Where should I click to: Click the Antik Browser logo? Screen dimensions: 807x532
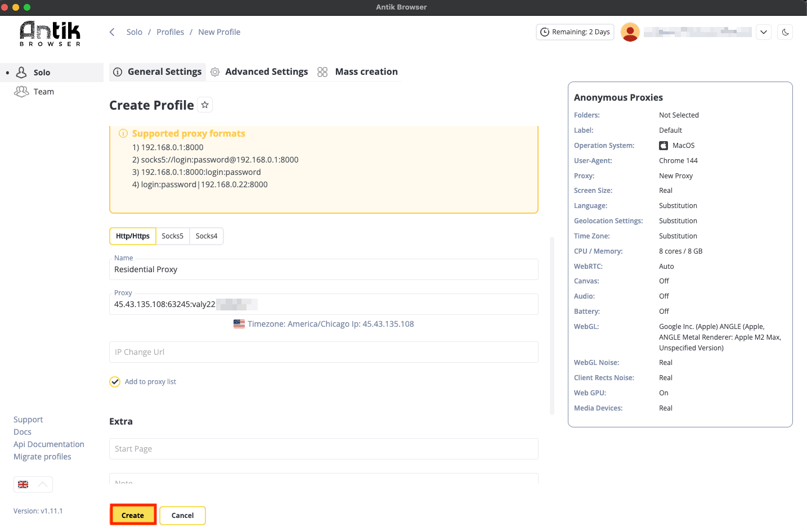point(49,33)
